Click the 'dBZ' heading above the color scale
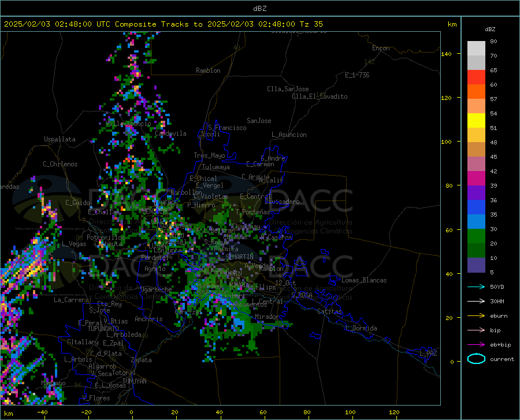 tap(490, 29)
